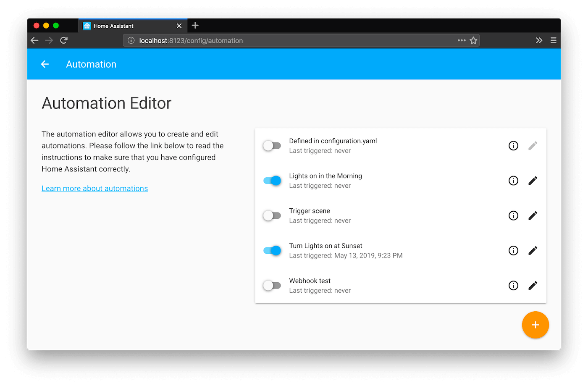Open info for Webhook test automation
Screen dimensions: 588x386
[x=513, y=285]
